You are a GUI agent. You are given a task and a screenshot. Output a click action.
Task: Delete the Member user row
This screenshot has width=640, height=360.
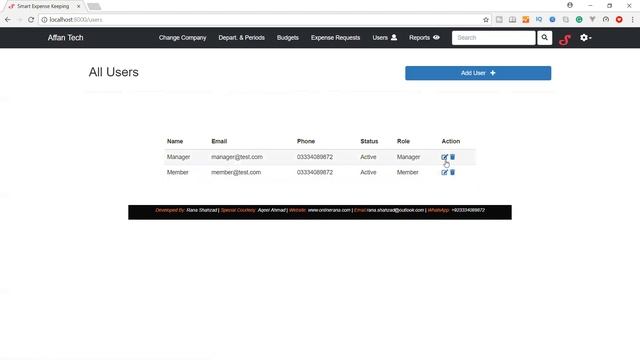click(452, 172)
